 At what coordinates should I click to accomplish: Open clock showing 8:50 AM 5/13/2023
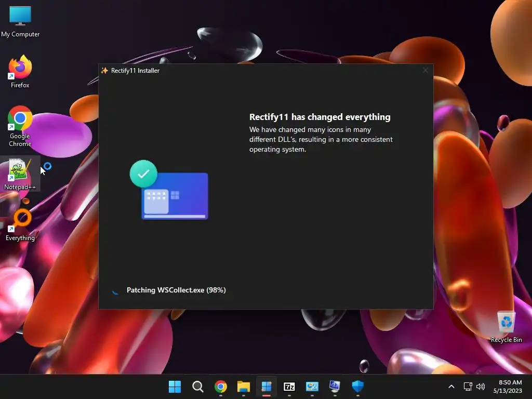coord(508,387)
